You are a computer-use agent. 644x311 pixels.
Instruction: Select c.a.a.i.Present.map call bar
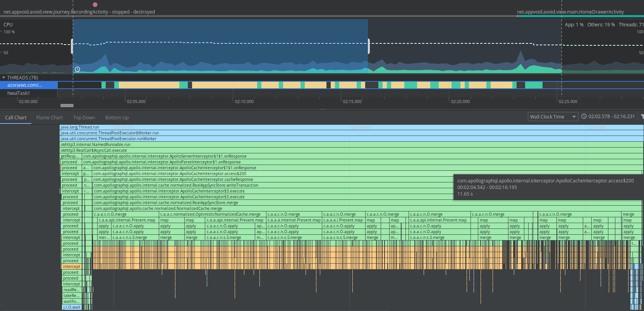point(343,220)
